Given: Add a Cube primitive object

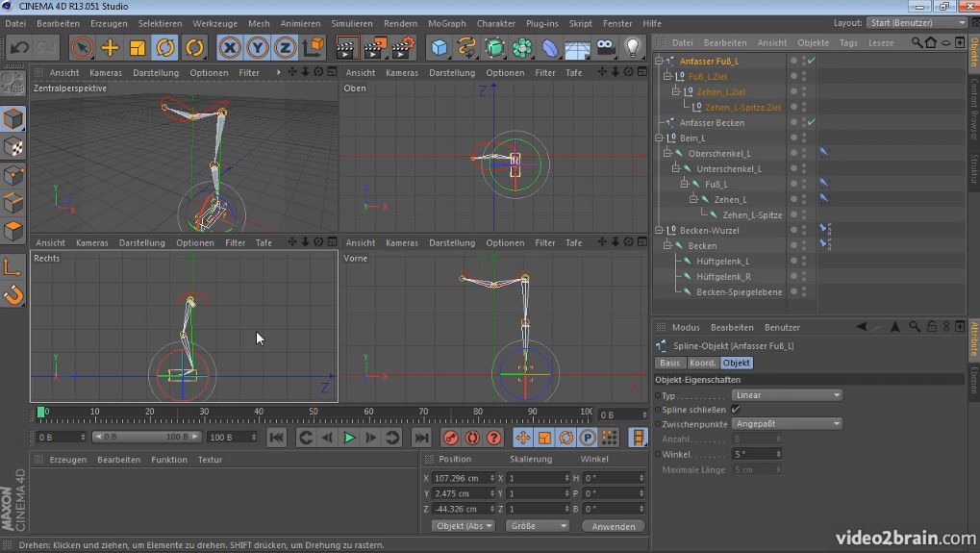Looking at the screenshot, I should 440,47.
